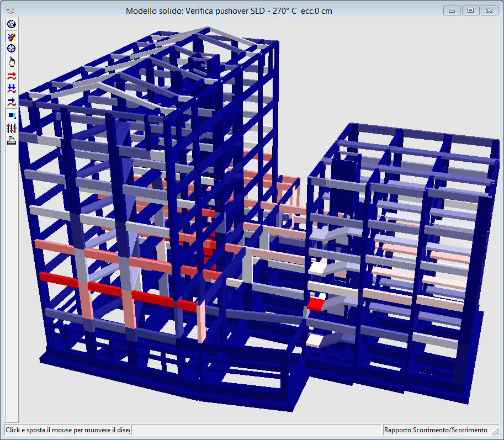Click the application icon in title bar
Viewport: 504px width, 440px height.
tap(9, 10)
